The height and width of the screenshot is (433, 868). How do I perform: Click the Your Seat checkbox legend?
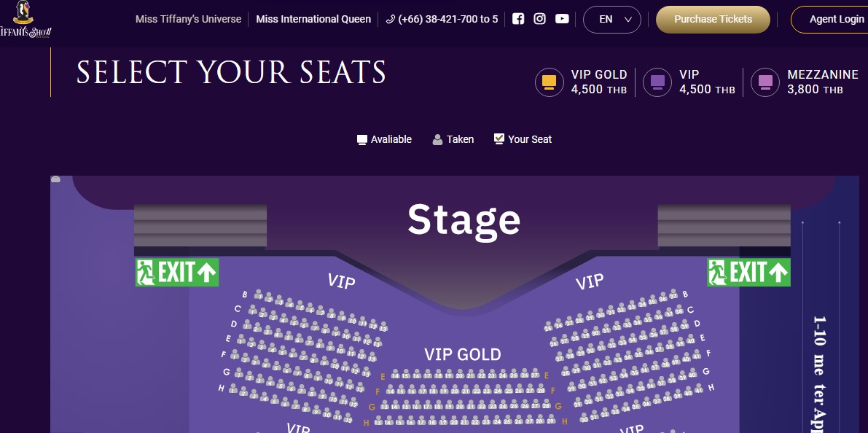point(499,139)
